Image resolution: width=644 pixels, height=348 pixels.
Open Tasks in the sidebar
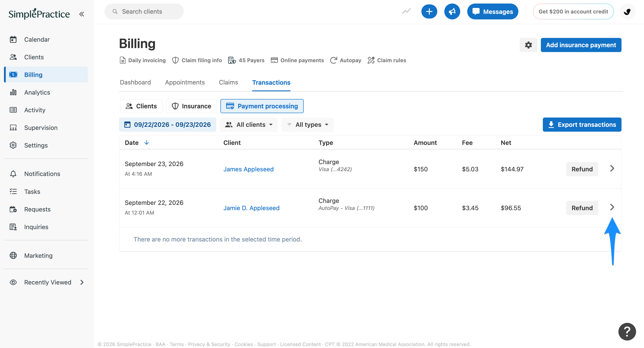pyautogui.click(x=32, y=191)
